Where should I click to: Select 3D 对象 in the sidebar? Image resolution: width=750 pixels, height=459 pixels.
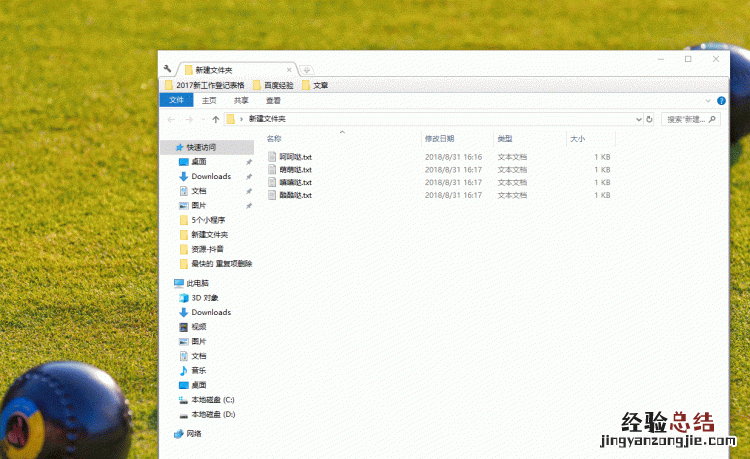pos(204,298)
